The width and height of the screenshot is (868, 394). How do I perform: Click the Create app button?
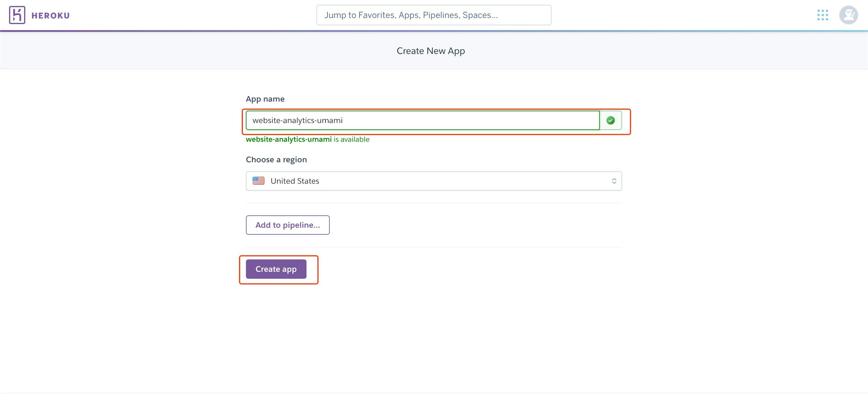(276, 269)
